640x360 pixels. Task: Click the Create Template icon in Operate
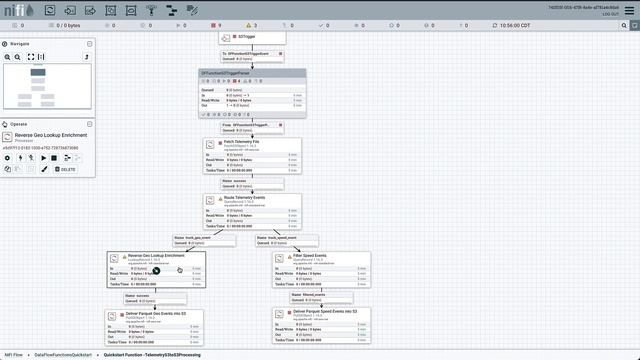[67, 158]
